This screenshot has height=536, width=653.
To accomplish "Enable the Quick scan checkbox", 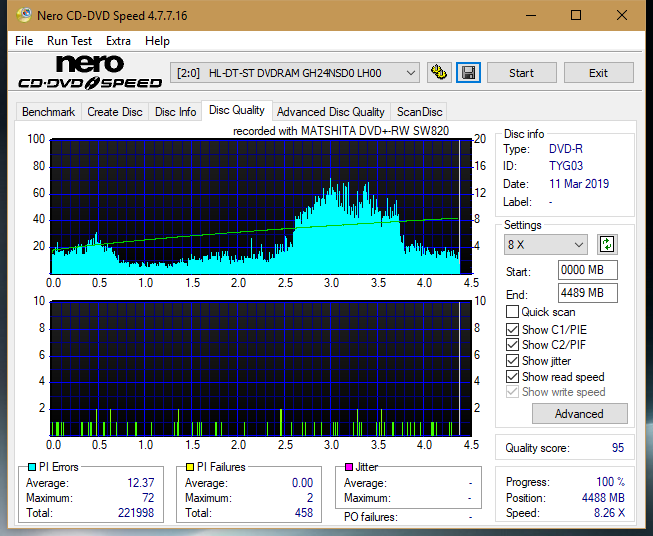I will pyautogui.click(x=512, y=312).
